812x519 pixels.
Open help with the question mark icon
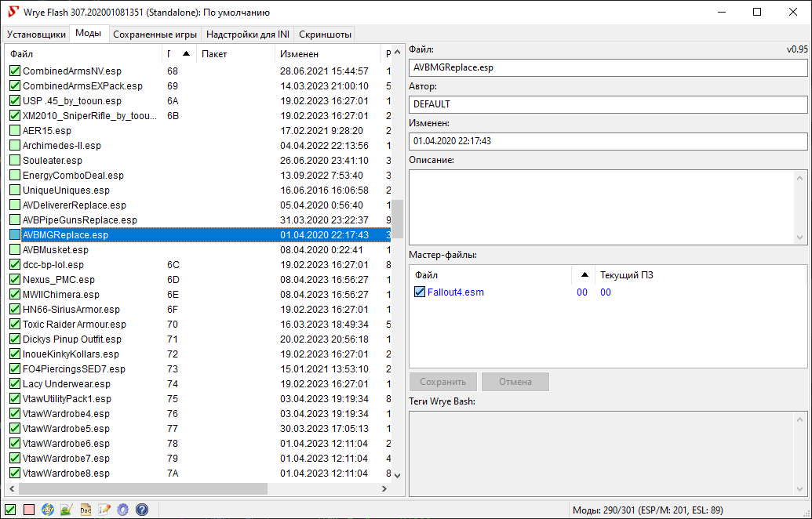(x=142, y=510)
